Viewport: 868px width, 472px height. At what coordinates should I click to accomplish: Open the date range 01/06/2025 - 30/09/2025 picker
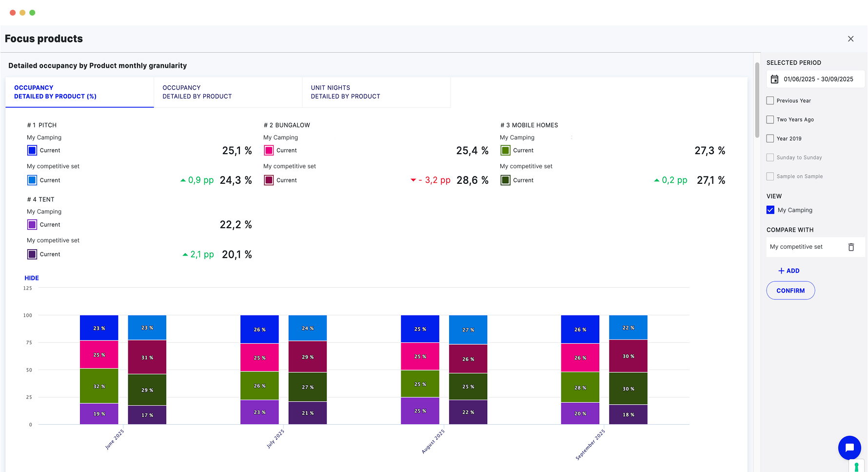818,79
